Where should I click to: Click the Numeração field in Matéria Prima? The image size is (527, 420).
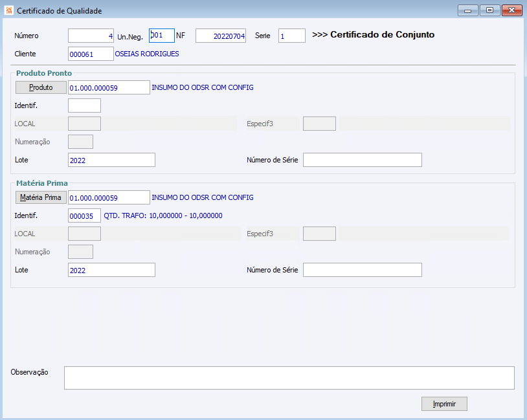point(81,252)
